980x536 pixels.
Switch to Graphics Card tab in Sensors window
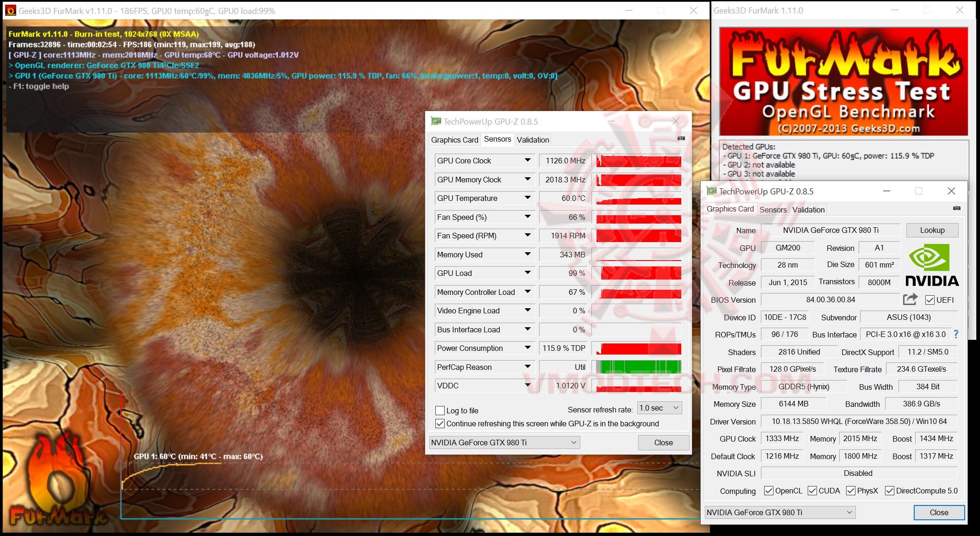[454, 140]
